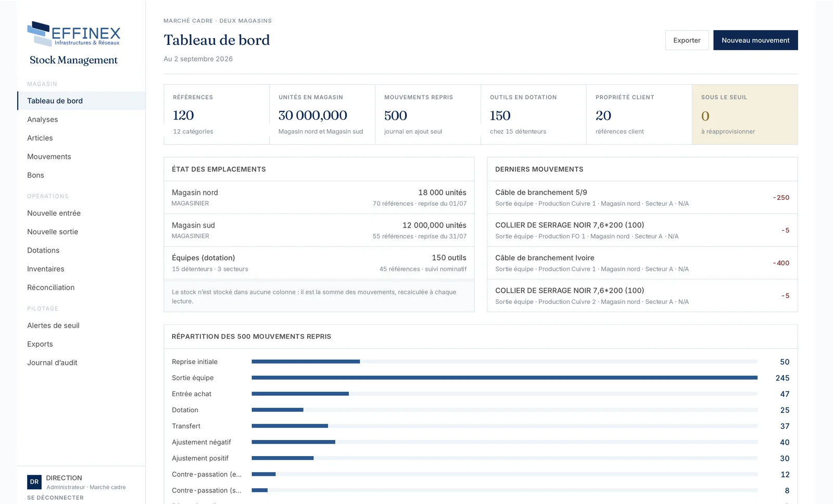The image size is (833, 504).
Task: Select the Magasin sud location row
Action: point(319,230)
